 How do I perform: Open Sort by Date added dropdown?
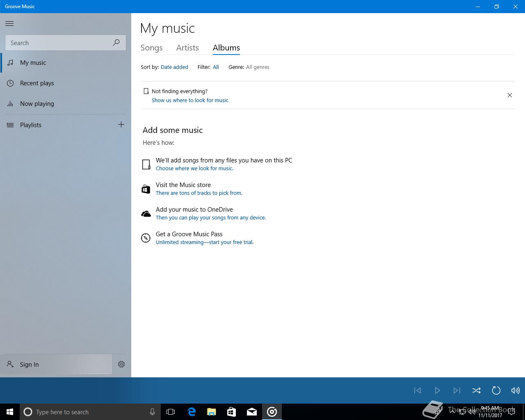[x=174, y=67]
